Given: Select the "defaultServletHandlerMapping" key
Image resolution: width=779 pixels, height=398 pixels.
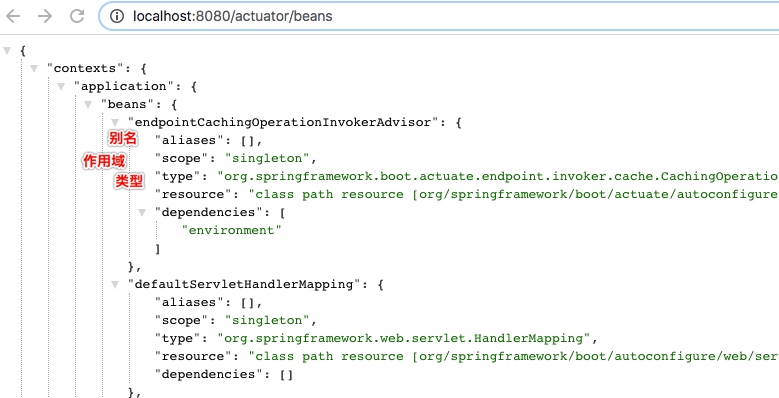Looking at the screenshot, I should pos(244,285).
